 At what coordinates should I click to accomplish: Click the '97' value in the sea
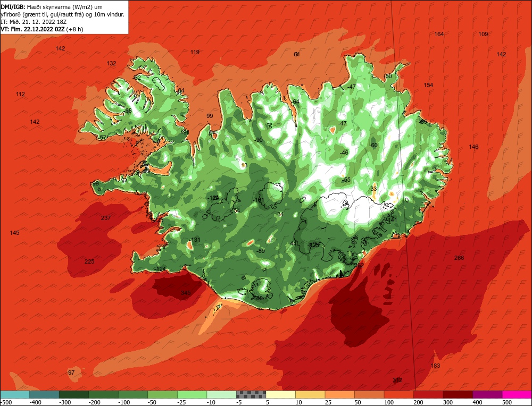[71, 373]
